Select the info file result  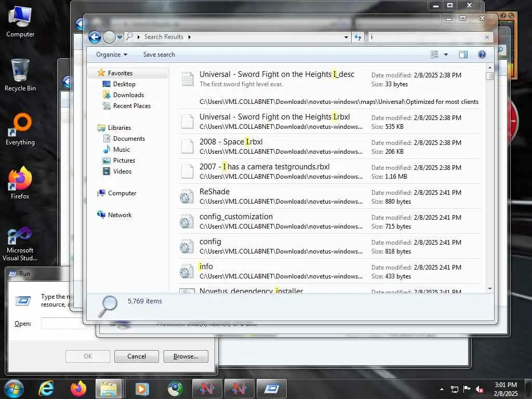(330, 271)
